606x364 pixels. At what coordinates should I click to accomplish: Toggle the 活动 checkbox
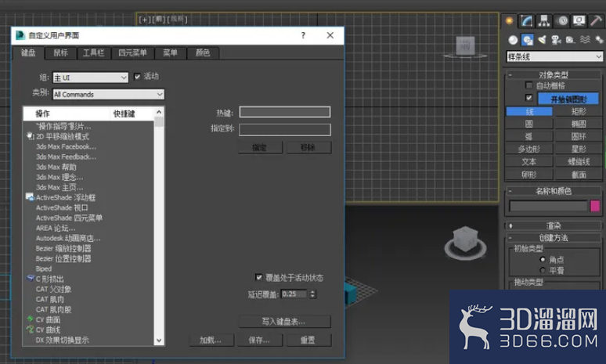(x=137, y=77)
